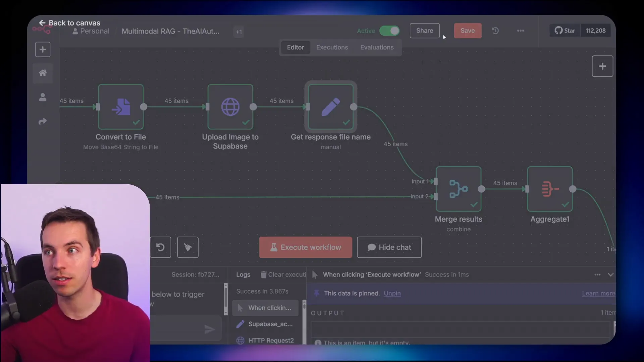The image size is (644, 362).
Task: Open log panel three-dot options
Action: pyautogui.click(x=597, y=275)
